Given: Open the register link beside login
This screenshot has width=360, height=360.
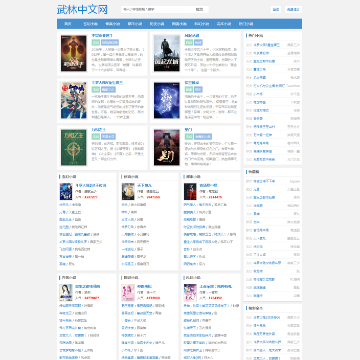Looking at the screenshot, I should point(293,9).
